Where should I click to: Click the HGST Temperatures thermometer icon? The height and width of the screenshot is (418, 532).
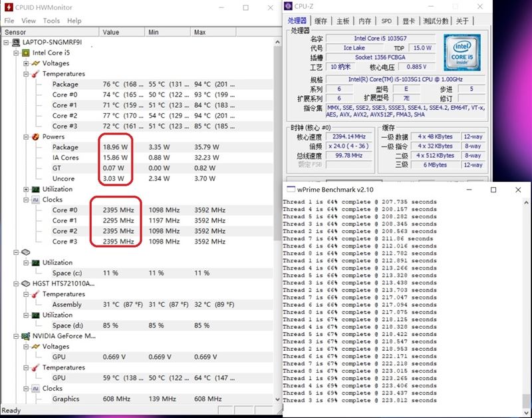click(36, 294)
